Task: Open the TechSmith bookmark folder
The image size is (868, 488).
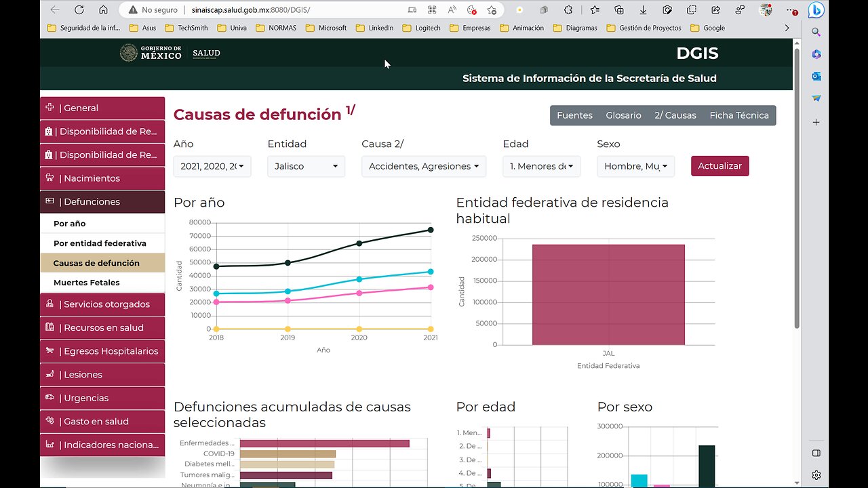Action: 186,28
